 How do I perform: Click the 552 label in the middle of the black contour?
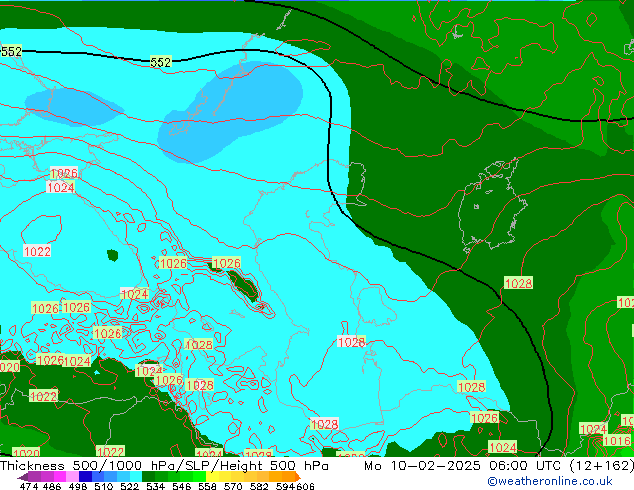tap(161, 62)
